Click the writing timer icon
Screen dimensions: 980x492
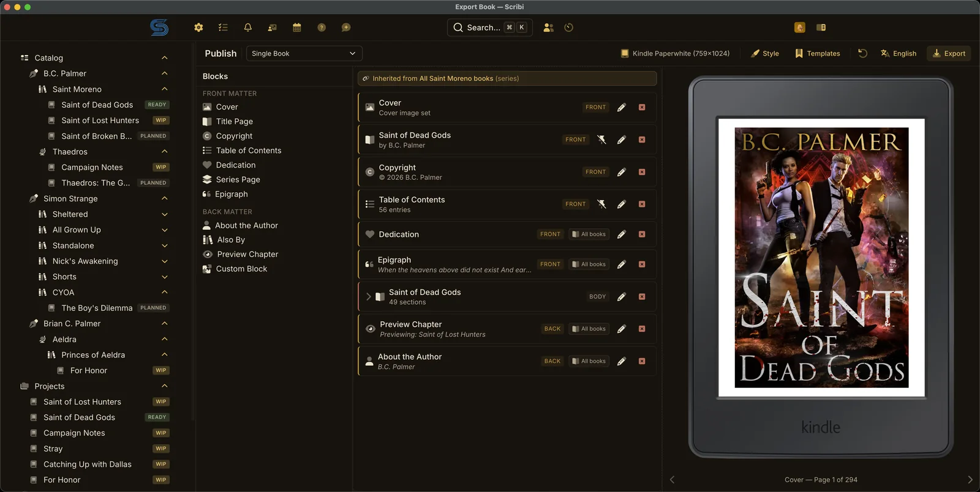(x=569, y=28)
